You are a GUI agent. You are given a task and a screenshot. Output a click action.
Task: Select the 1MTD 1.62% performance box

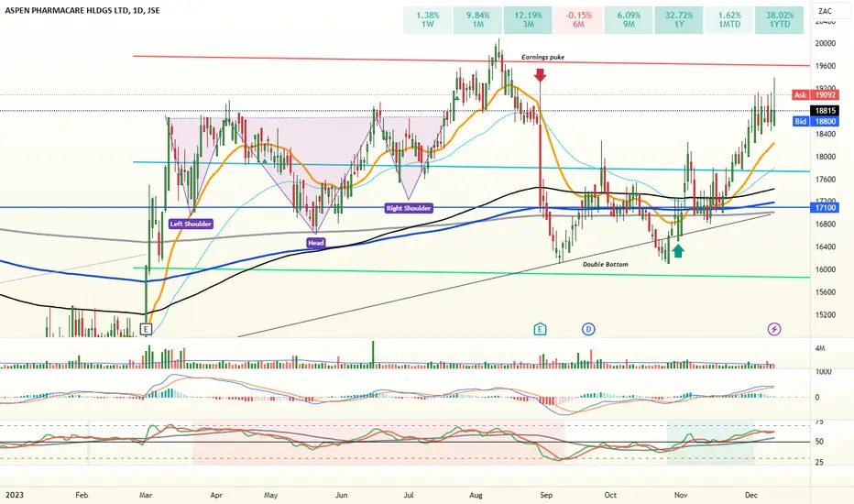(x=729, y=20)
